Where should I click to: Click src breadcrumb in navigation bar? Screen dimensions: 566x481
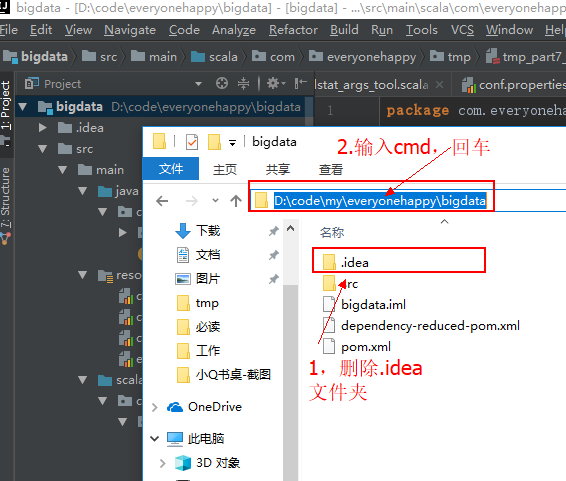tap(100, 57)
